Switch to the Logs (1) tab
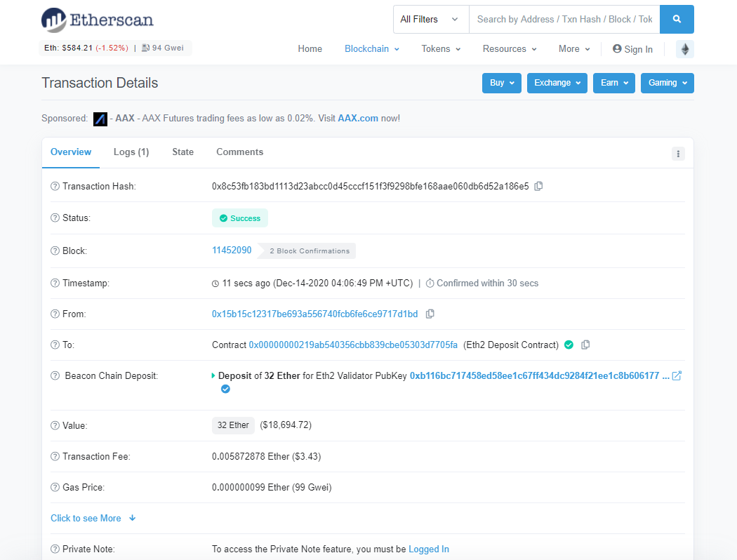737x560 pixels. (x=131, y=152)
